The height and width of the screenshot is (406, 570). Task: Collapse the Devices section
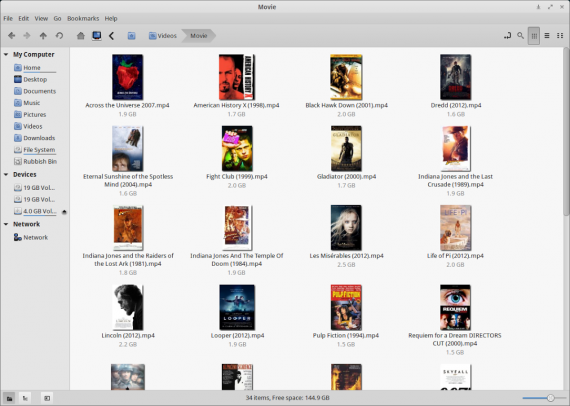(6, 174)
